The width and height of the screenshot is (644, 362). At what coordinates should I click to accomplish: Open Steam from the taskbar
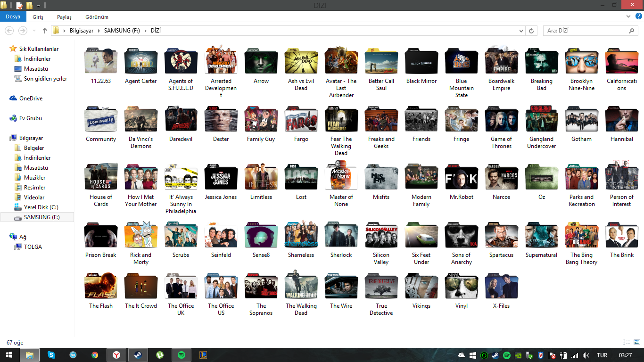pos(138,355)
